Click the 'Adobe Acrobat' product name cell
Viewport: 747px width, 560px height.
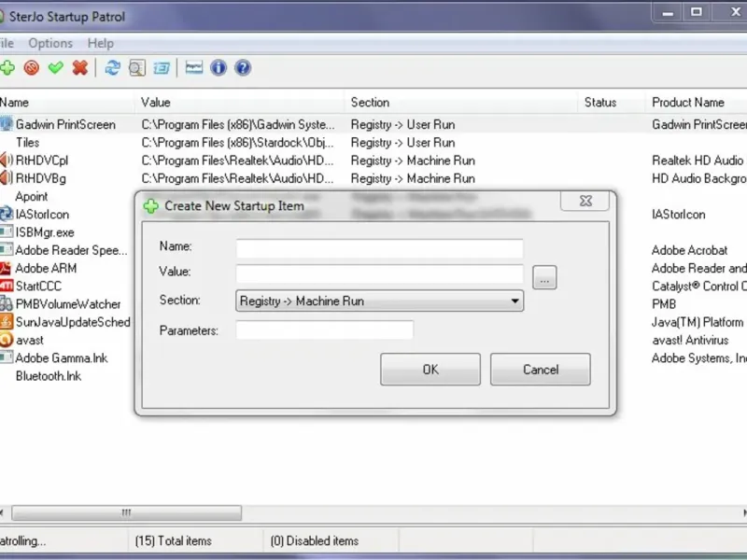689,250
